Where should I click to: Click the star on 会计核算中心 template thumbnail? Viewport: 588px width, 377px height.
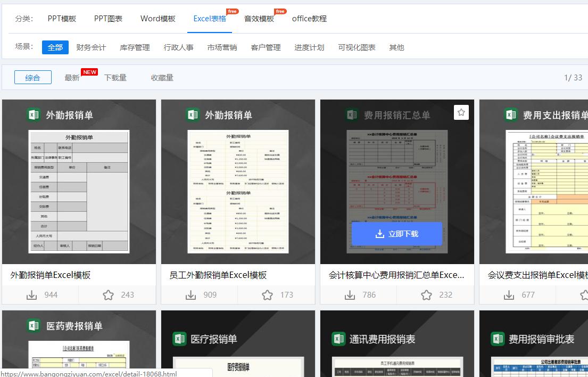[461, 112]
